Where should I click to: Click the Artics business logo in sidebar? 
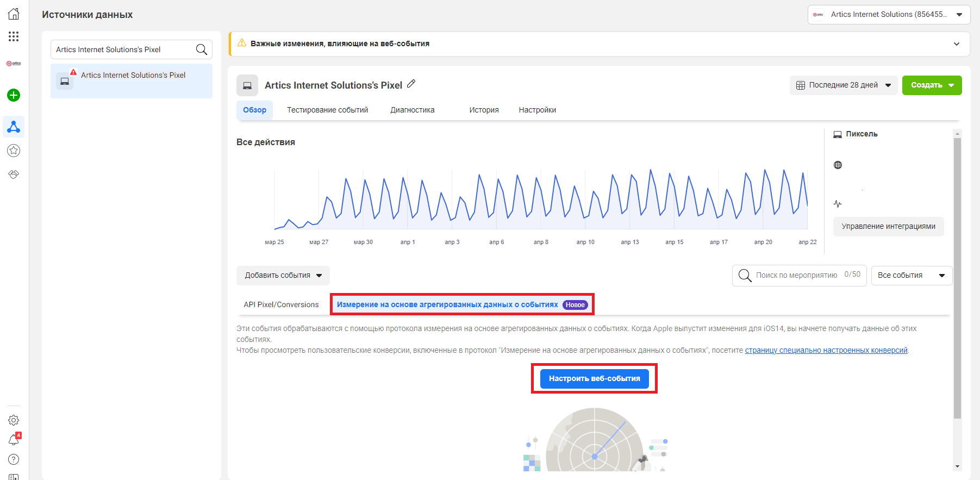pyautogui.click(x=14, y=64)
